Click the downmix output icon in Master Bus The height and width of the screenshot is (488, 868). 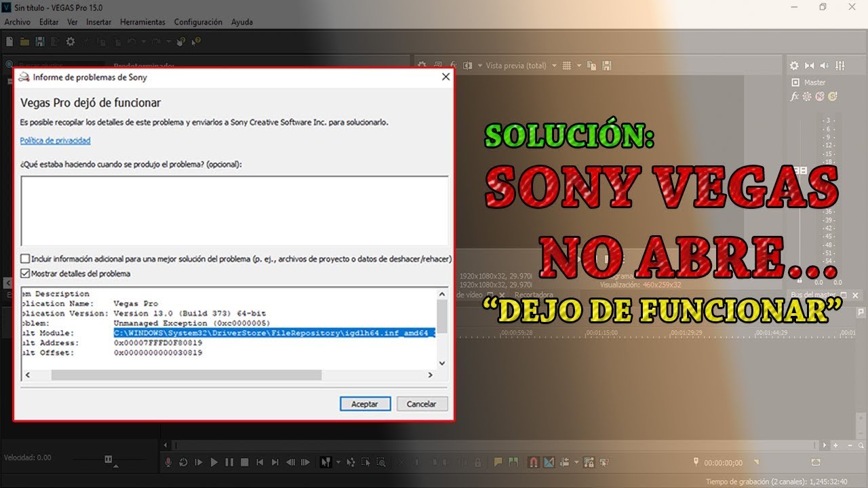(809, 66)
